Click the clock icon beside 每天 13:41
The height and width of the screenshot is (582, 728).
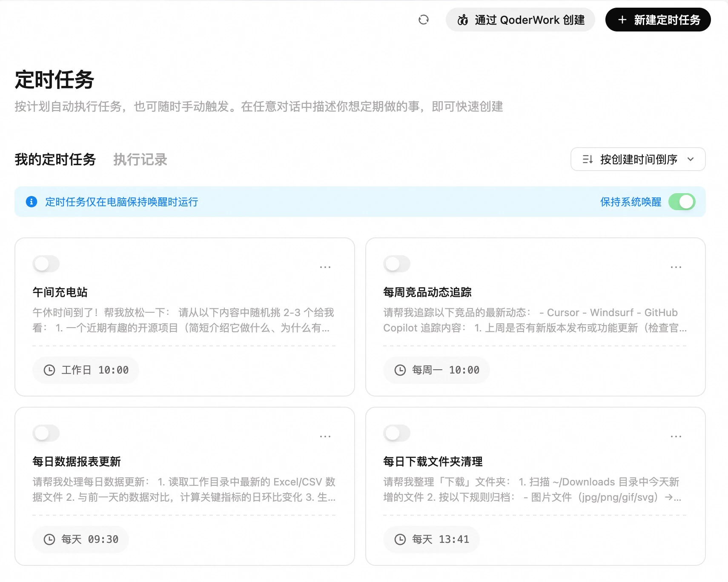[400, 539]
